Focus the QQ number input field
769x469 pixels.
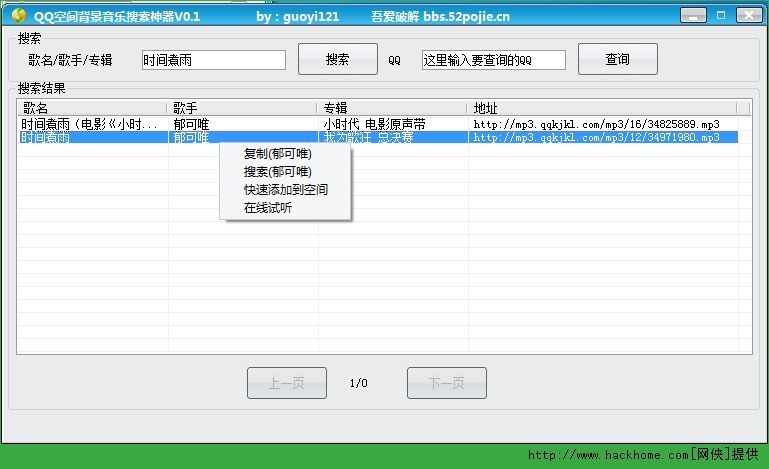click(493, 60)
